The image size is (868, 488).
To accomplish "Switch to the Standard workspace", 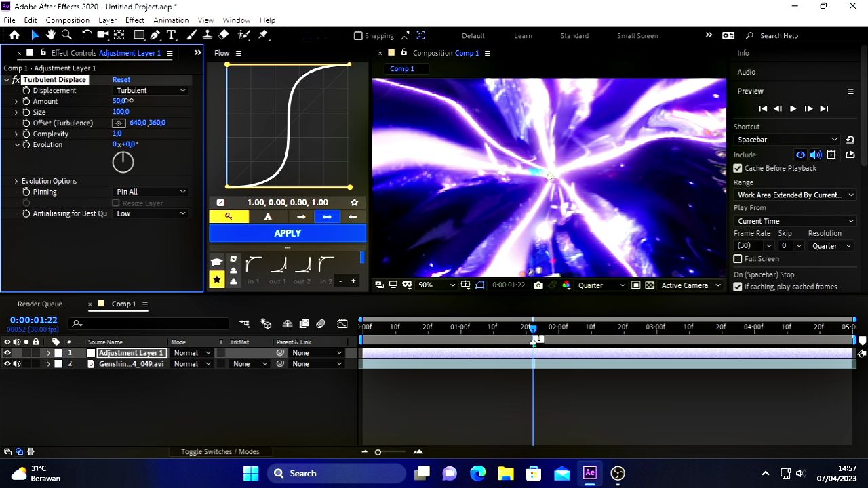I will coord(574,36).
